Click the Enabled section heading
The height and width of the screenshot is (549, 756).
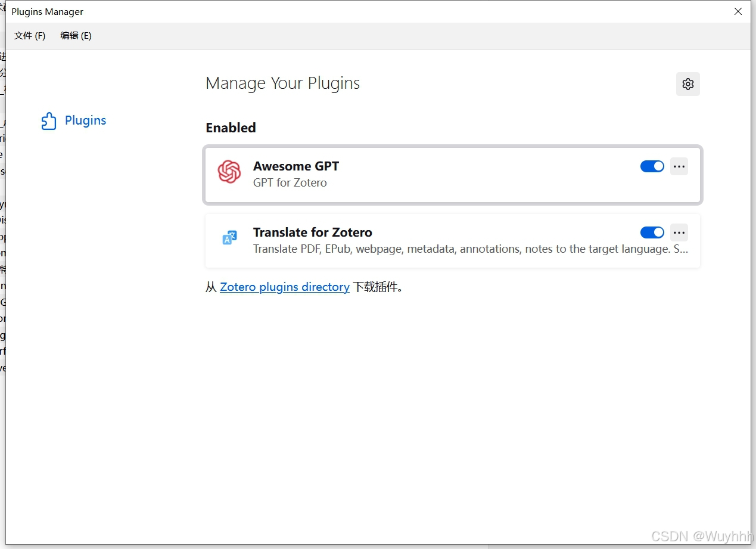pos(231,128)
